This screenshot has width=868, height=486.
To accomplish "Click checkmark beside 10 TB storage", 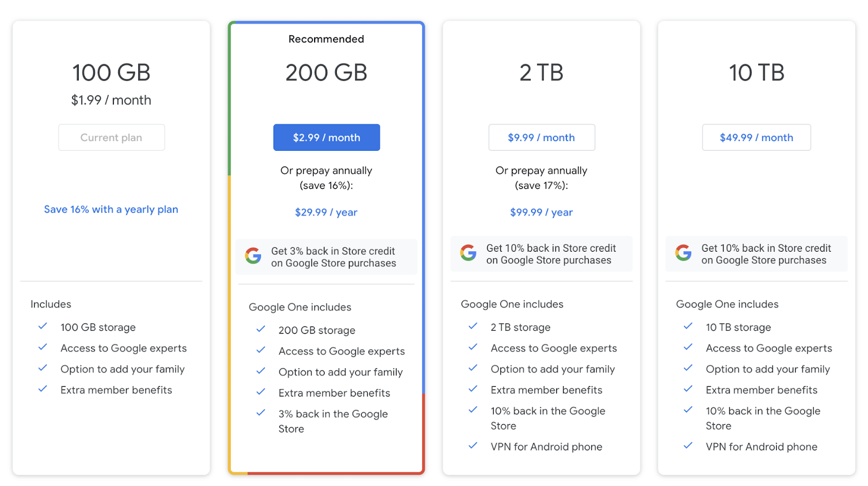I will 688,327.
